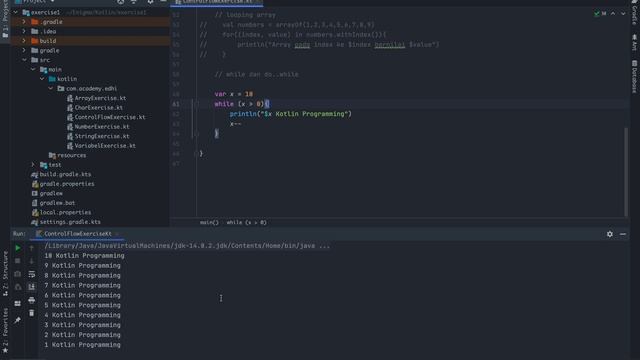Click the dump threads camera icon
This screenshot has height=360, width=640.
click(18, 274)
